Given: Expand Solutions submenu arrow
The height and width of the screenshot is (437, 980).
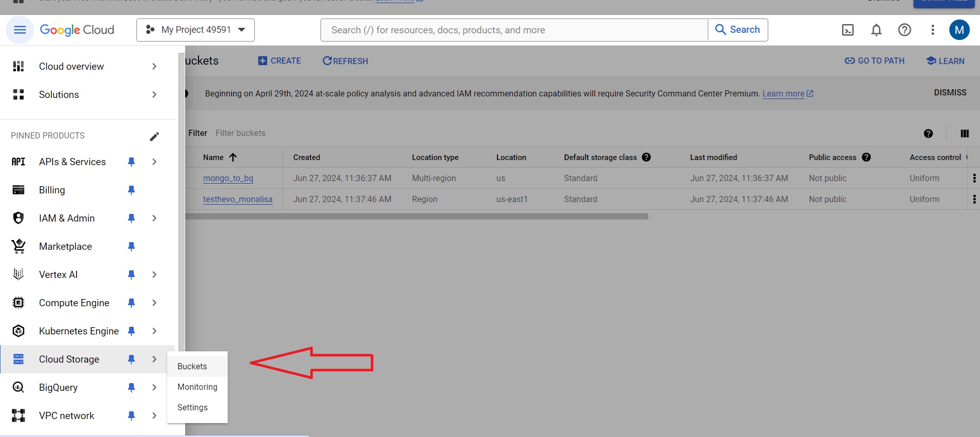Looking at the screenshot, I should [154, 94].
